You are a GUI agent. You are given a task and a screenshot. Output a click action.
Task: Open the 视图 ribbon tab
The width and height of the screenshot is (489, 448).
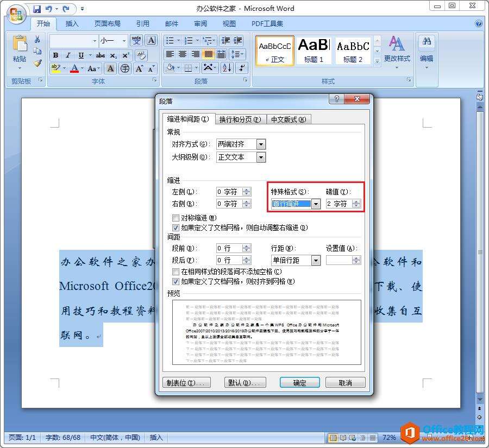coord(229,24)
